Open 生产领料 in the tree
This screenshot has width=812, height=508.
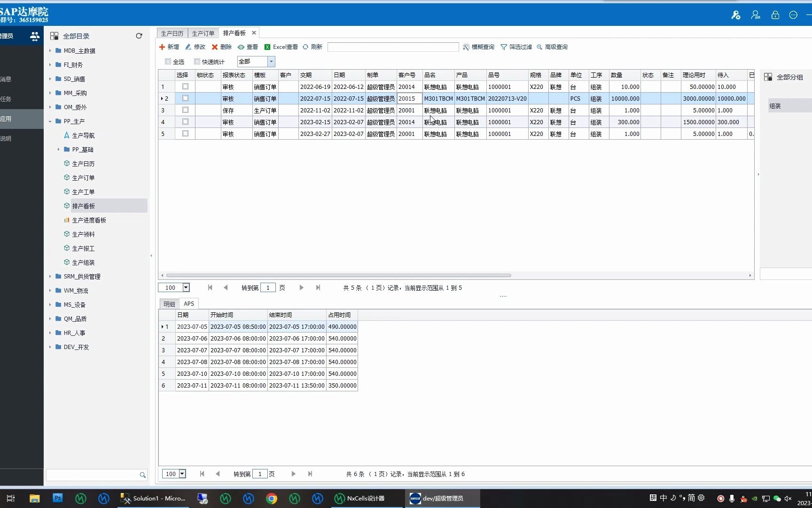click(x=83, y=234)
